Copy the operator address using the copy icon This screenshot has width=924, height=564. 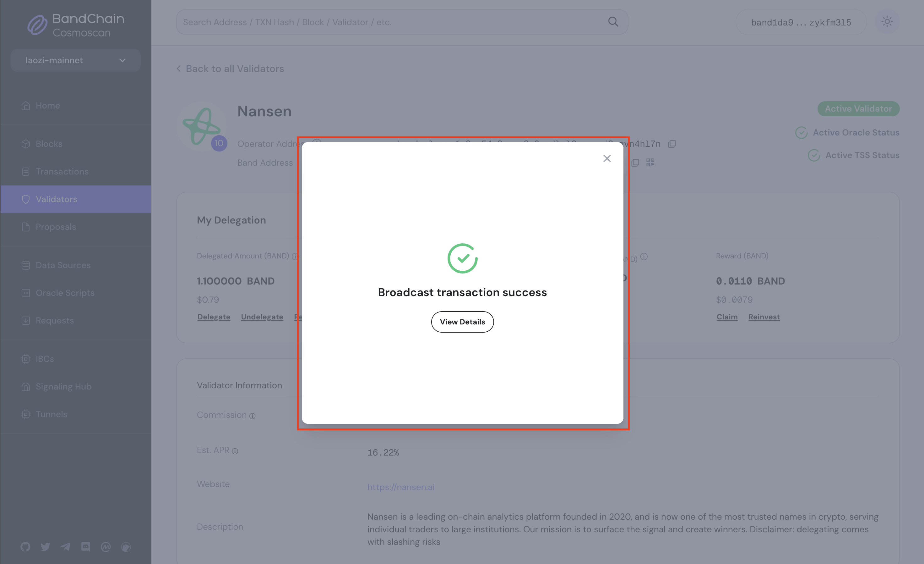(x=672, y=144)
